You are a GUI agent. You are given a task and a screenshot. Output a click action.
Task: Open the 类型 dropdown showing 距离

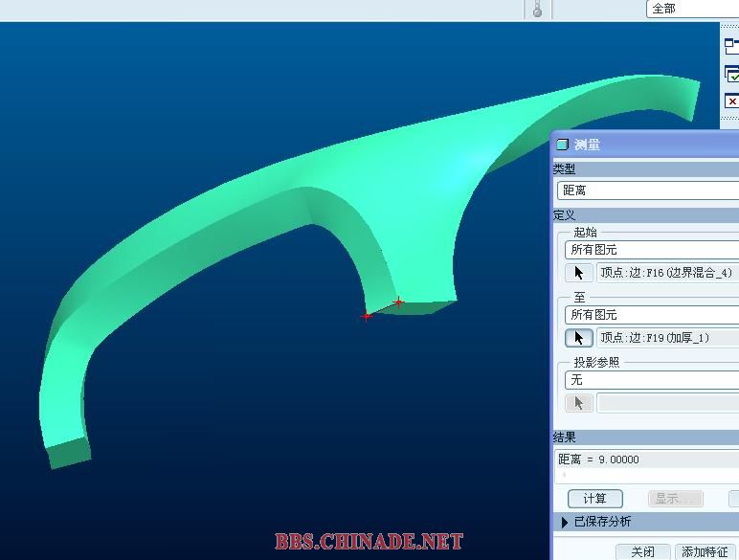(x=648, y=190)
